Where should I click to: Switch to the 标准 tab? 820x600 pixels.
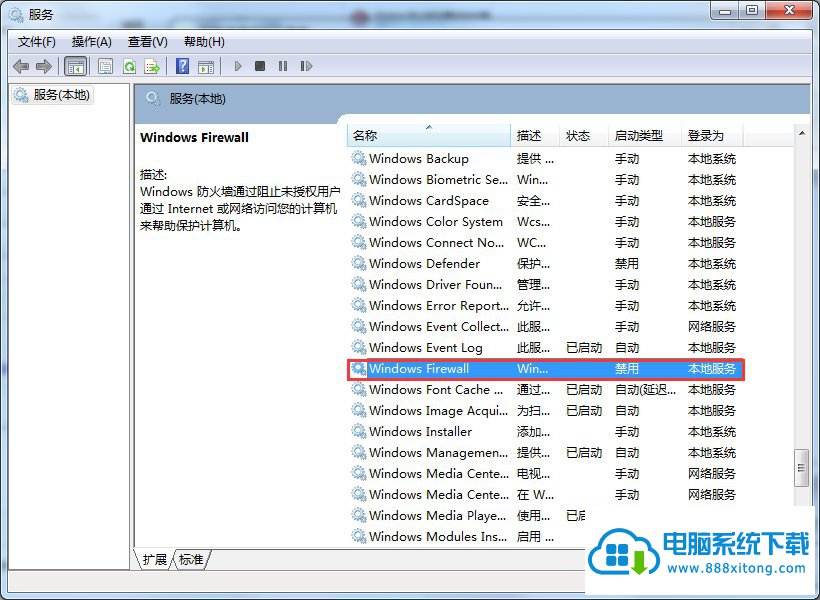191,559
